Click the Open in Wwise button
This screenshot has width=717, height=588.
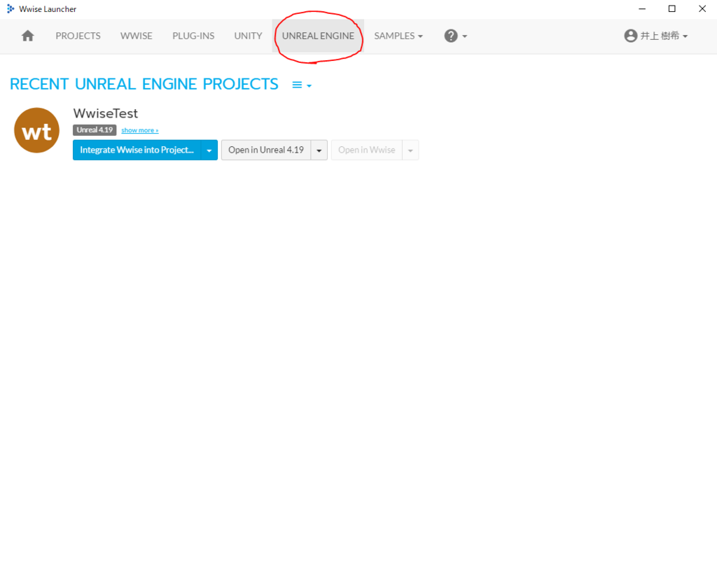(x=367, y=150)
